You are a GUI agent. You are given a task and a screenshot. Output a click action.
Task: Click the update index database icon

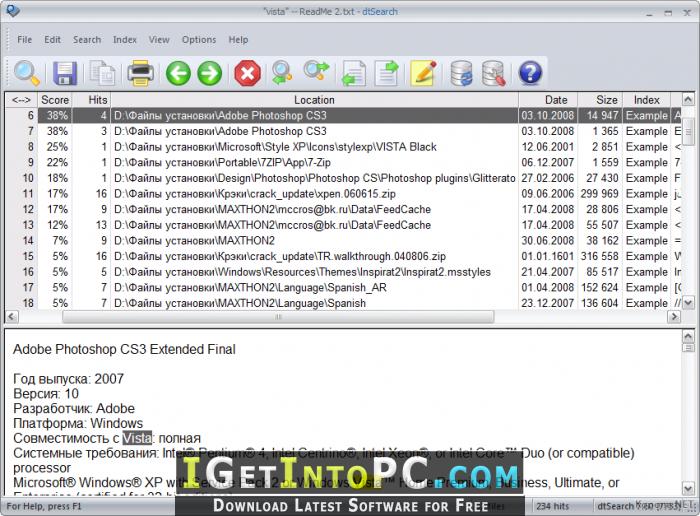coord(461,73)
